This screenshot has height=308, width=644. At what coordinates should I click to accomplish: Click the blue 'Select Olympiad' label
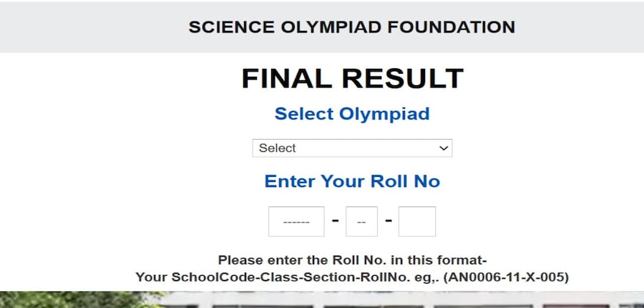point(352,114)
